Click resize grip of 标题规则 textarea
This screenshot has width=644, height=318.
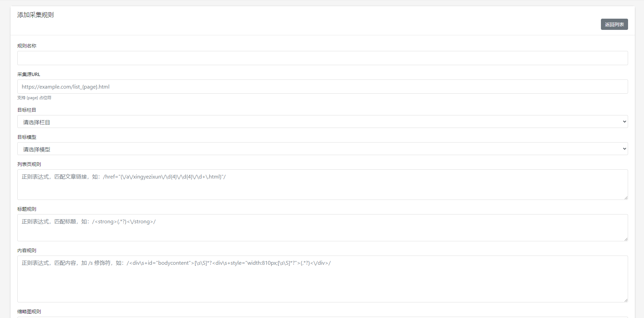626,239
